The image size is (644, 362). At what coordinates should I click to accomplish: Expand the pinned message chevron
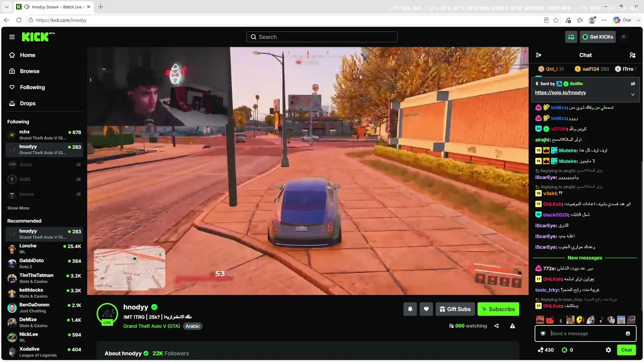633,94
